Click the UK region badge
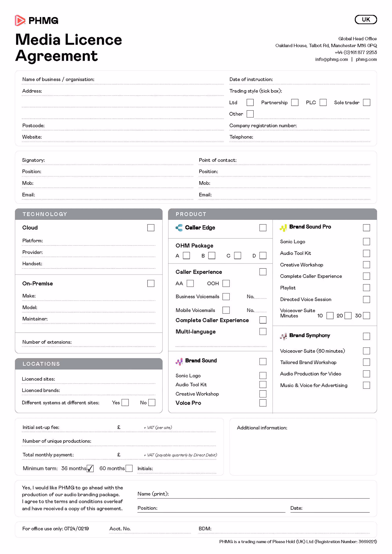Image resolution: width=392 pixels, height=554 pixels. click(x=366, y=20)
